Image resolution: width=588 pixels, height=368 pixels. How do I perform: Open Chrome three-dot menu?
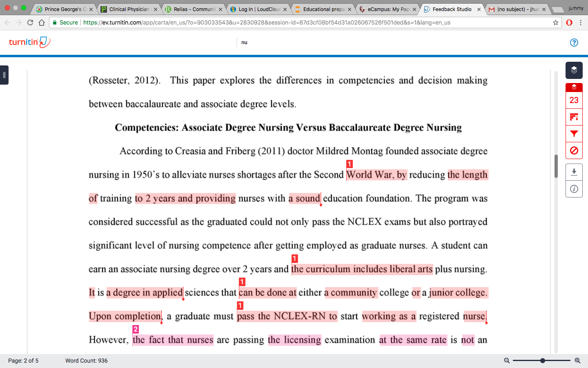click(x=581, y=22)
